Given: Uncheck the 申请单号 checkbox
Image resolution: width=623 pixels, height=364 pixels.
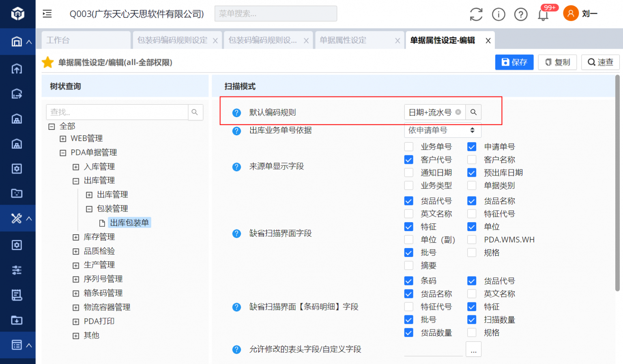Looking at the screenshot, I should click(x=472, y=147).
